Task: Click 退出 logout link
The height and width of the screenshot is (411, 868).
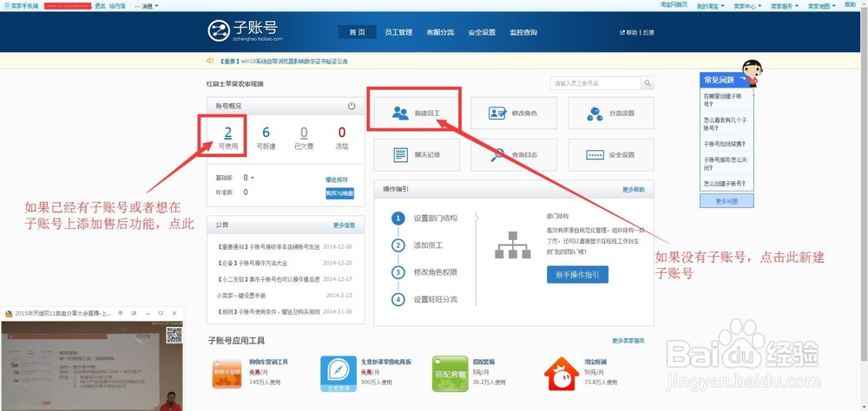Action: [x=100, y=6]
